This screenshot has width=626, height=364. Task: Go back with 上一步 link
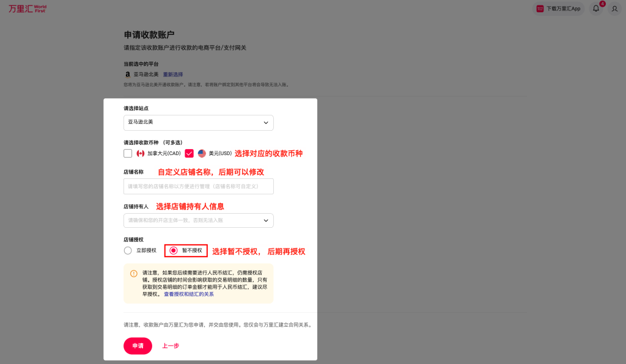click(x=171, y=346)
